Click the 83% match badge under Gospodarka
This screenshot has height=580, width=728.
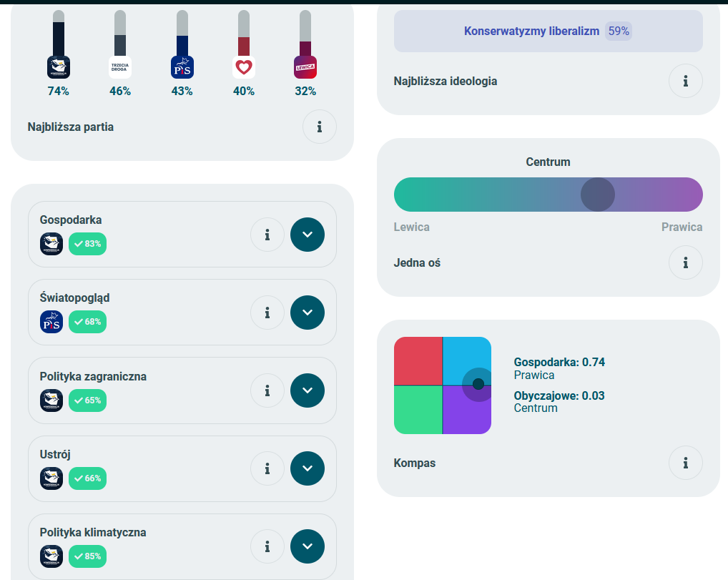tap(88, 244)
